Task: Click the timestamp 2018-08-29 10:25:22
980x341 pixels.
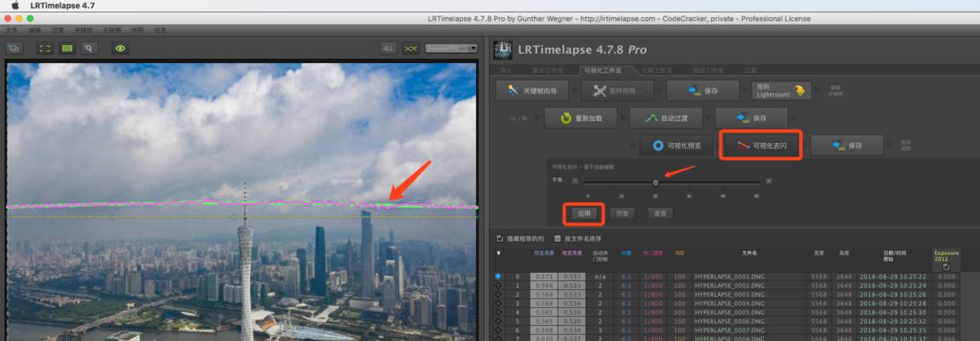Action: point(893,276)
